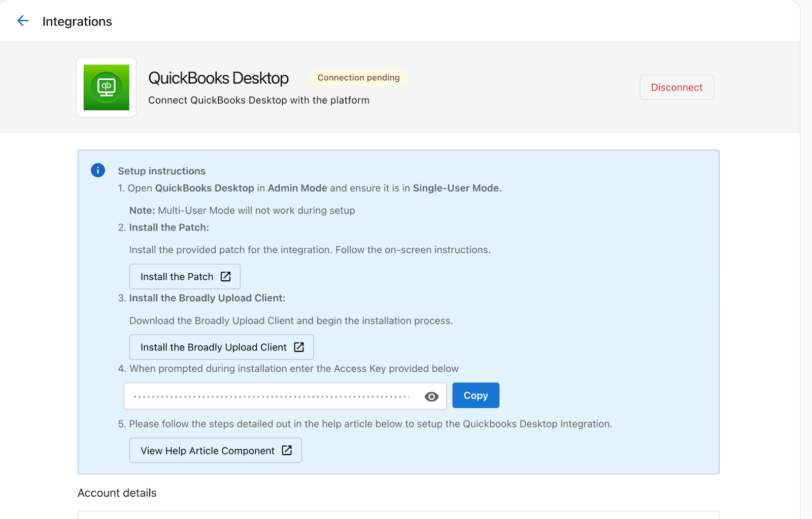The width and height of the screenshot is (812, 519).
Task: Reveal the Access Key with the eye icon
Action: (x=431, y=397)
